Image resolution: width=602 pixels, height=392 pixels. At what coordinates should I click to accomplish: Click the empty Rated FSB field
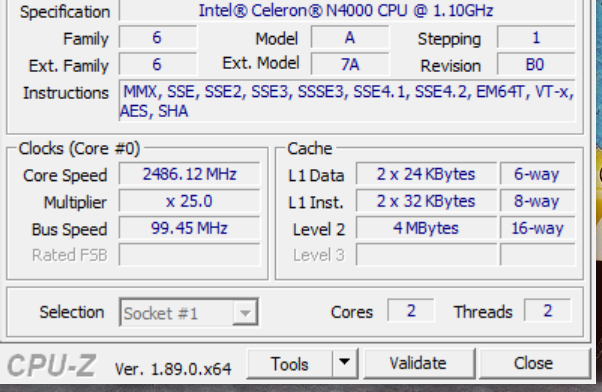[189, 255]
